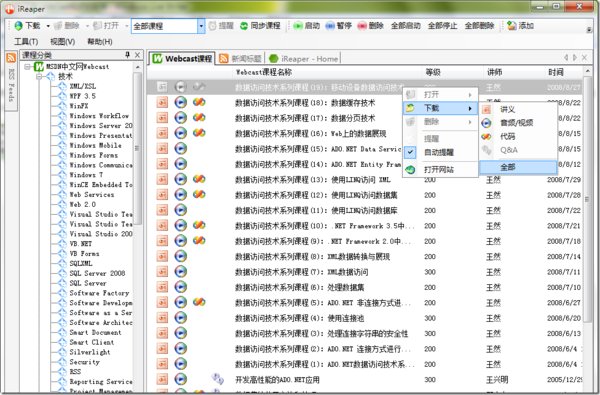Click code icon for course (16) Web上的数据展现

[x=199, y=132]
